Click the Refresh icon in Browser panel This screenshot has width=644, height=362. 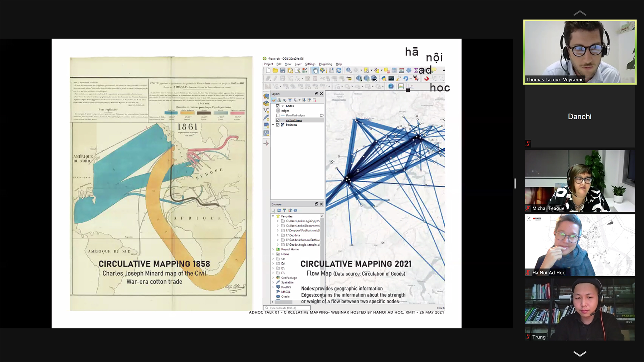point(279,210)
